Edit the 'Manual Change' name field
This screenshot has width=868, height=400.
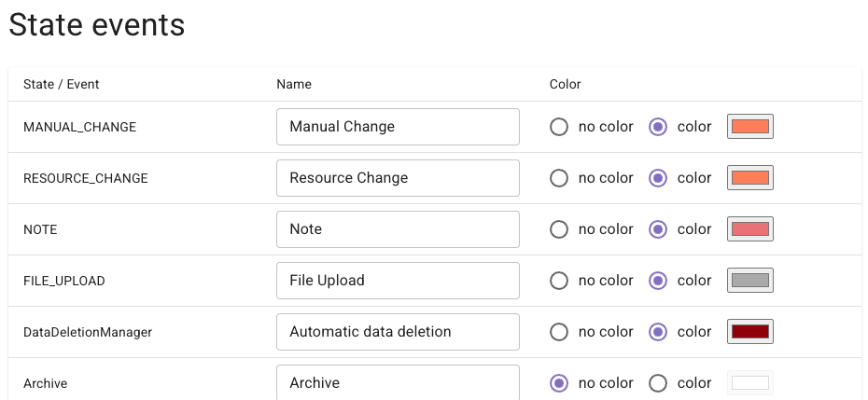(x=398, y=127)
